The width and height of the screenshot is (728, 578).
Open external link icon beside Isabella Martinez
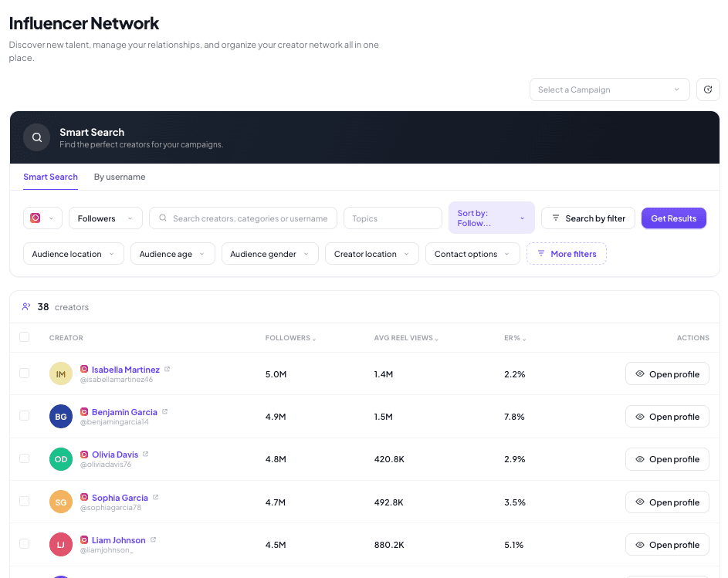[168, 369]
